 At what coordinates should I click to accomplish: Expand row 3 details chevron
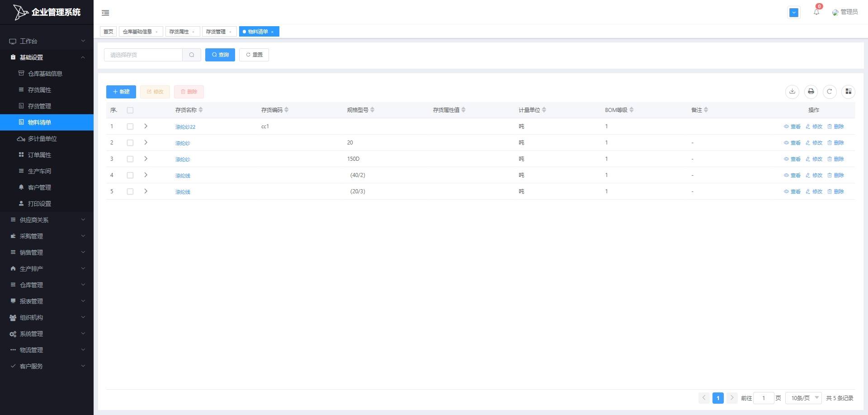pos(146,159)
